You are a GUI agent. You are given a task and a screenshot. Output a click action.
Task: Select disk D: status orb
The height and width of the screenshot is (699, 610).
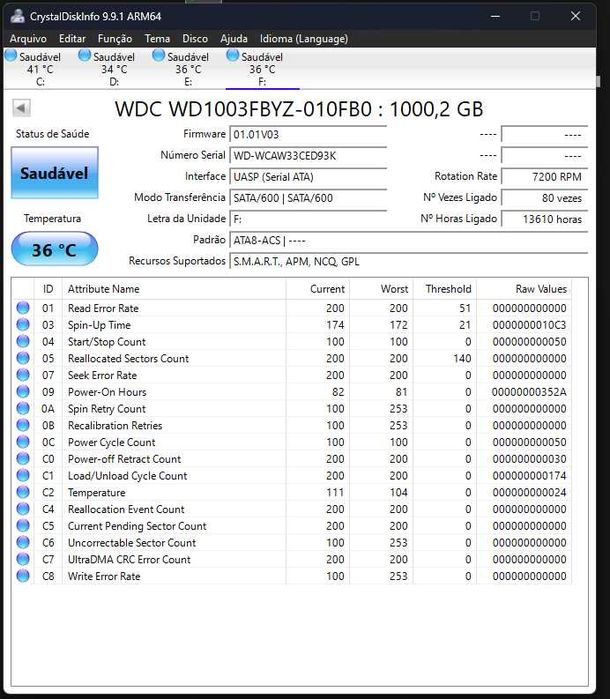[x=85, y=56]
